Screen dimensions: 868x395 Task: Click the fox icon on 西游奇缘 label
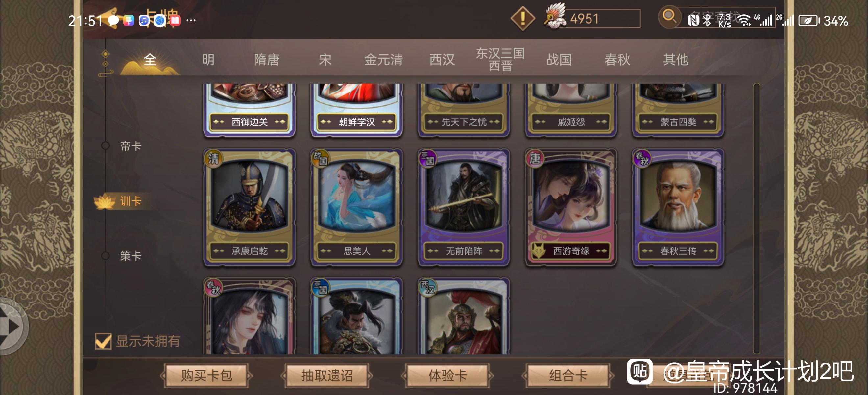click(x=539, y=250)
